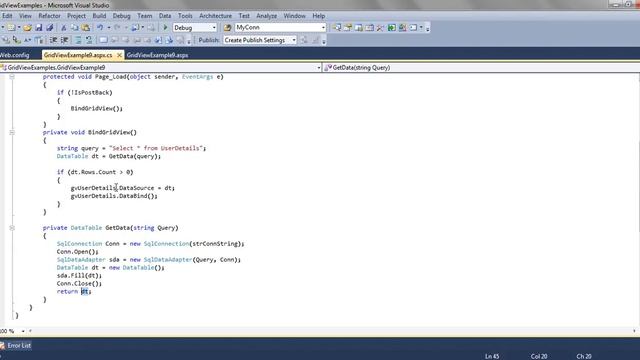Display parameter info
This screenshot has width=640, height=360.
(16, 40)
